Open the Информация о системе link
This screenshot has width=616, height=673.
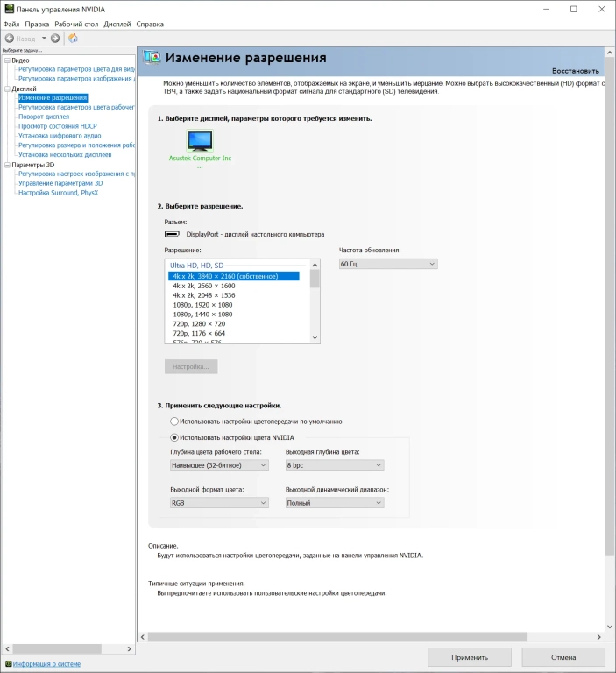[46, 664]
